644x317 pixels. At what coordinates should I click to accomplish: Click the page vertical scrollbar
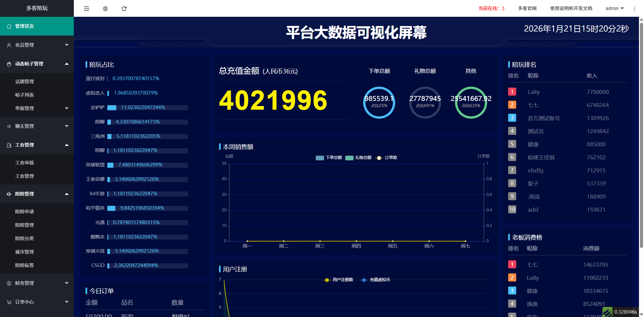[x=641, y=134]
